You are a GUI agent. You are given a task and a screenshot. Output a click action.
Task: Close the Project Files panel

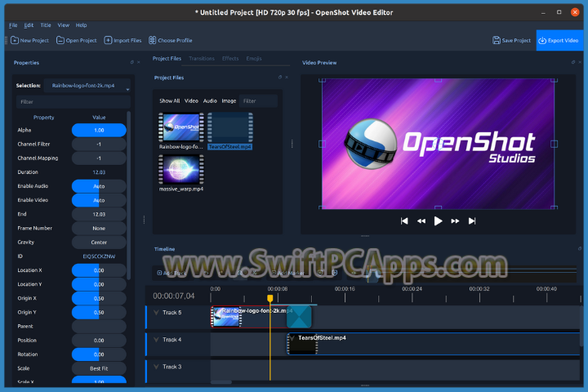click(x=287, y=78)
